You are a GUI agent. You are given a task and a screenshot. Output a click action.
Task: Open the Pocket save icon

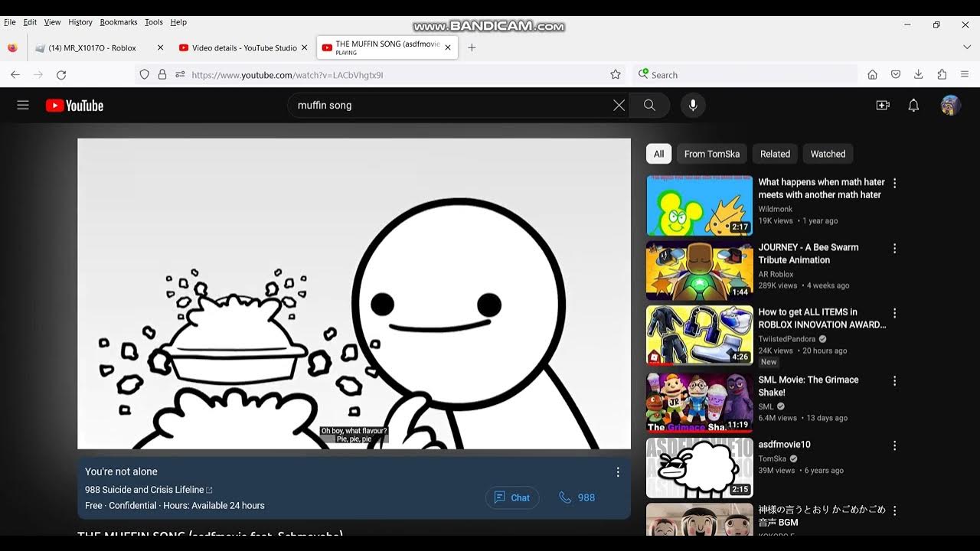click(895, 75)
